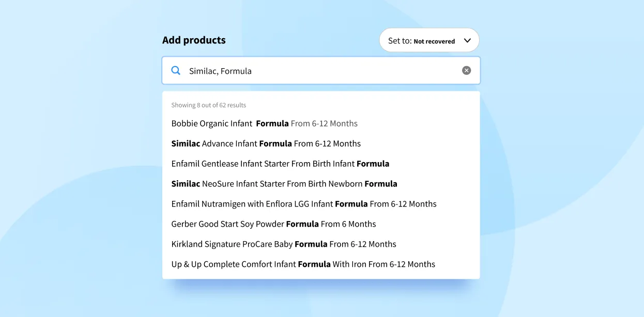
Task: Select Similac Advance Infant Formula From 6-12 Months
Action: [x=266, y=144]
